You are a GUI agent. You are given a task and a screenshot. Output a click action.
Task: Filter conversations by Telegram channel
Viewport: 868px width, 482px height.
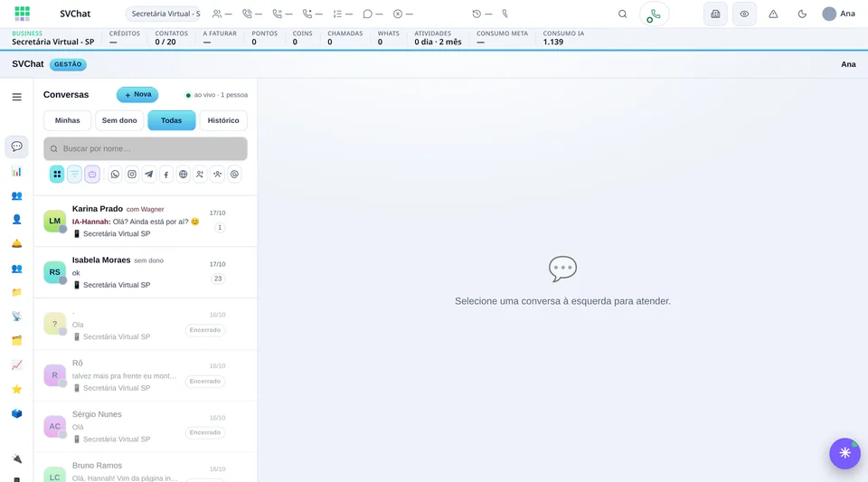149,175
